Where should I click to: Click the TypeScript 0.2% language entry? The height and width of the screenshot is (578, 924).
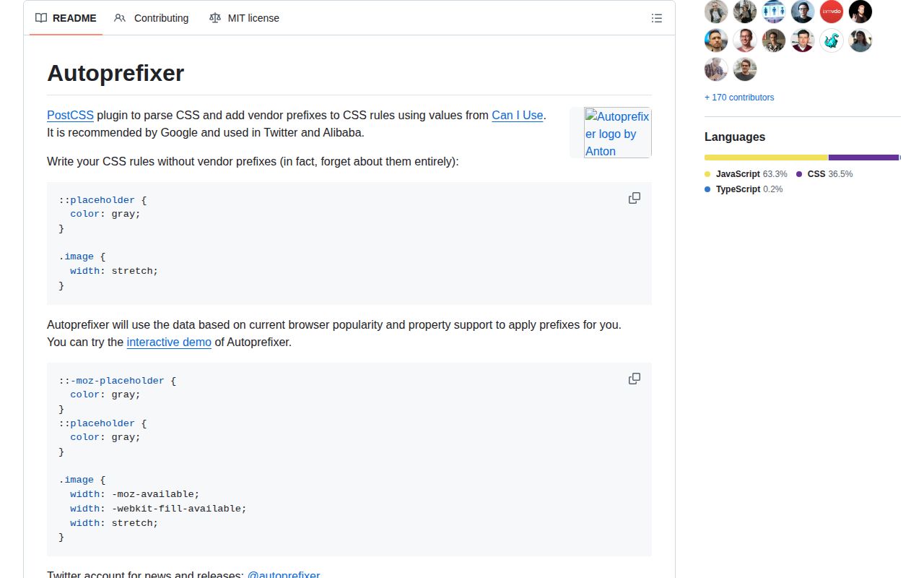pyautogui.click(x=744, y=189)
